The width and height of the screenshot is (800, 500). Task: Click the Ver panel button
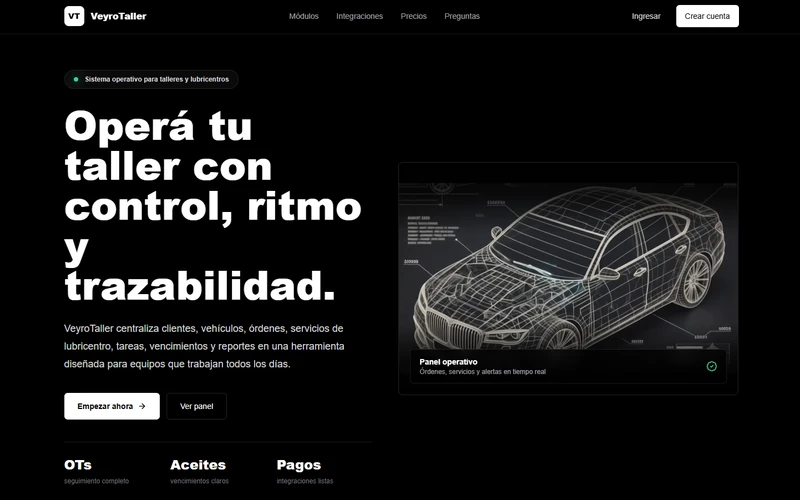click(x=196, y=406)
